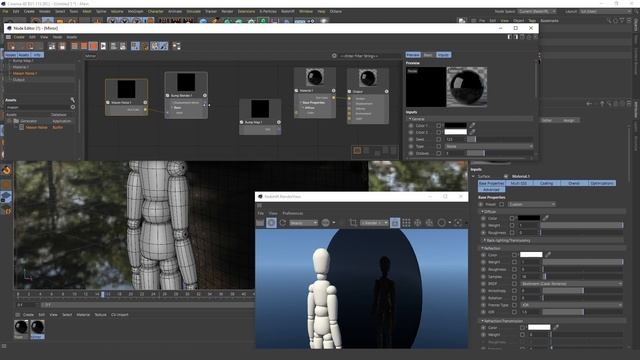
Task: Open the BRDF dropdown
Action: pyautogui.click(x=571, y=283)
